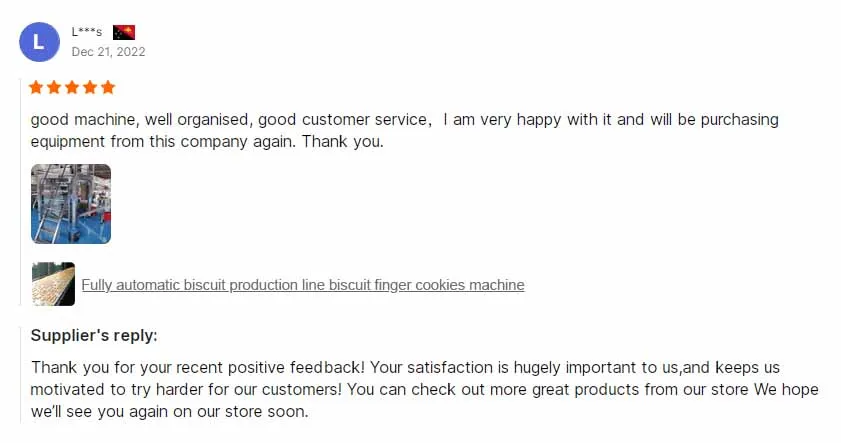The width and height of the screenshot is (841, 443).
Task: Click the review line ending 'Thank you.'
Action: coord(207,142)
